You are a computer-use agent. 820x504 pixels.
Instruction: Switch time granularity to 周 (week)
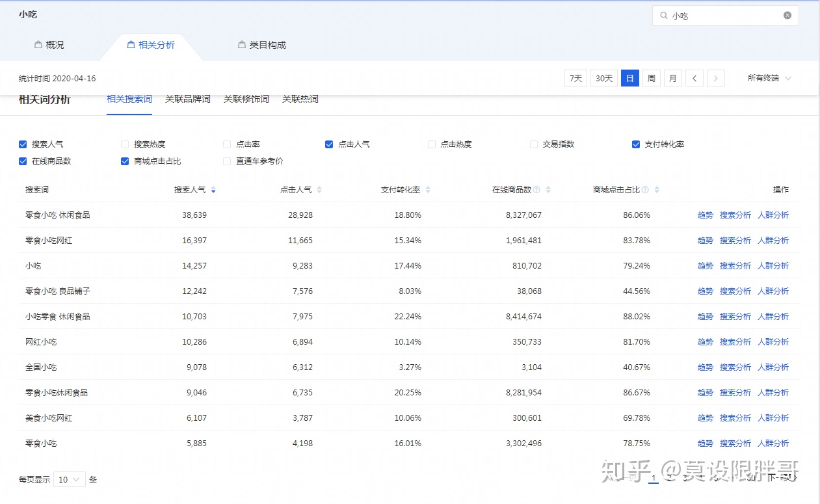pyautogui.click(x=651, y=77)
